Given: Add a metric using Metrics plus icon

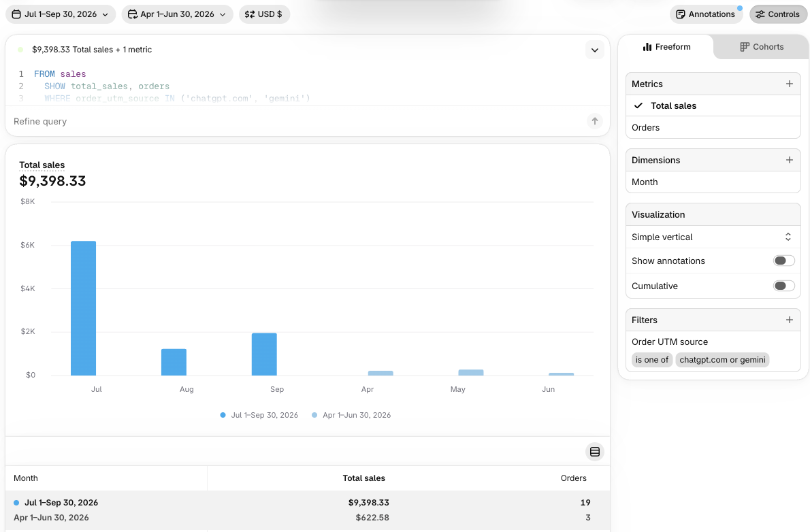Looking at the screenshot, I should pos(790,84).
